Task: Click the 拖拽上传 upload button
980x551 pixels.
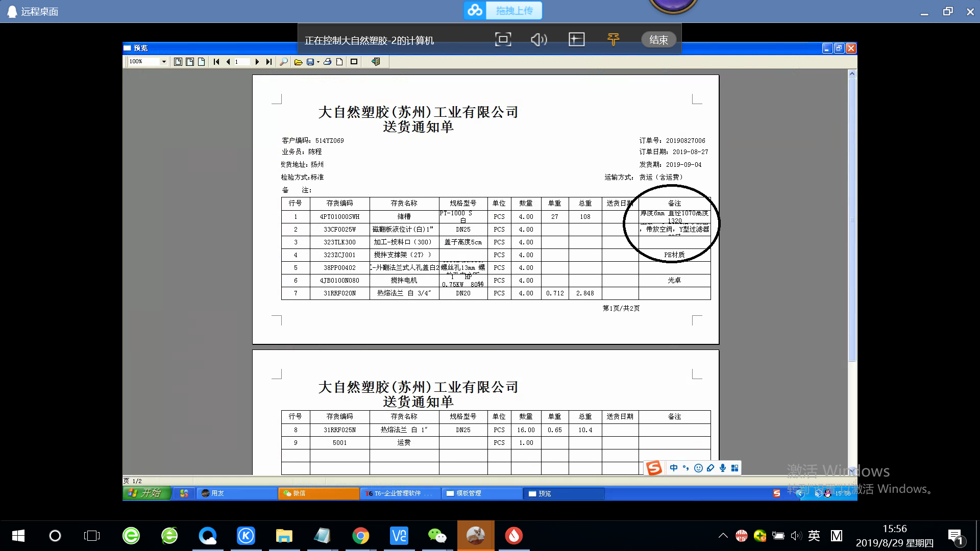Action: coord(514,11)
